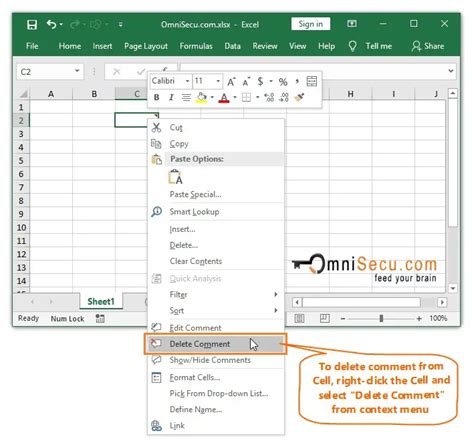
Task: Apply Comma Style from mini toolbar
Action: coord(297,81)
